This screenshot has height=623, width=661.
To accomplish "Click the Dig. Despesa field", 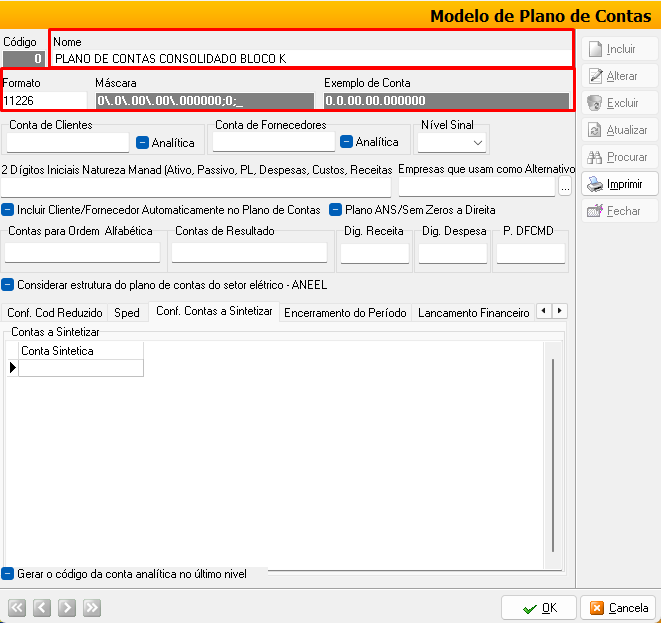I will 453,253.
